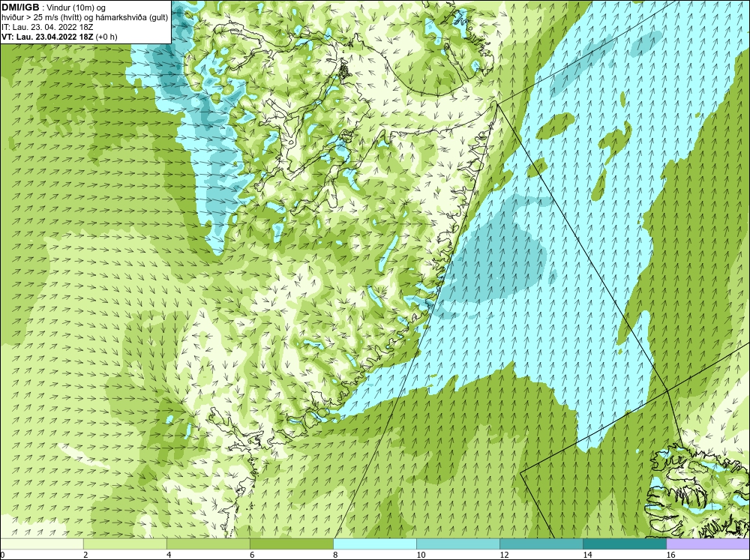Click the scale label '8' under the color bar
The width and height of the screenshot is (750, 560).
tap(336, 555)
